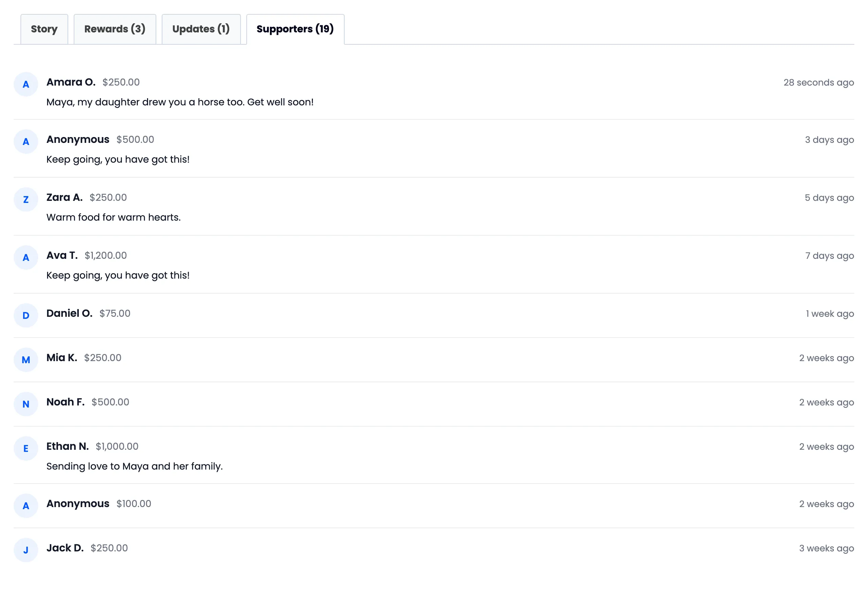Open the Story tab
The height and width of the screenshot is (607, 868).
44,29
